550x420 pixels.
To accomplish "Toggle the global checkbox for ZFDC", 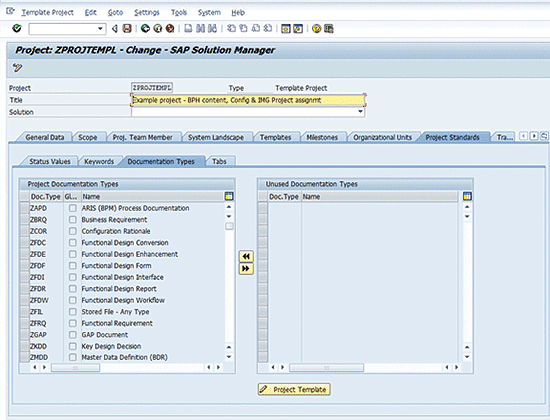I will pos(73,242).
